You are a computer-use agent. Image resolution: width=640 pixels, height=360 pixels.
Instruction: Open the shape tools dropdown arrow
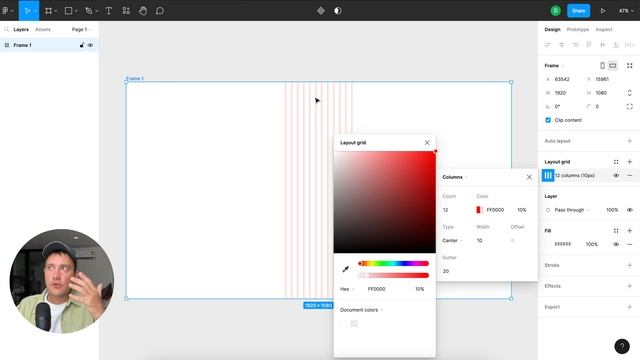click(x=76, y=11)
